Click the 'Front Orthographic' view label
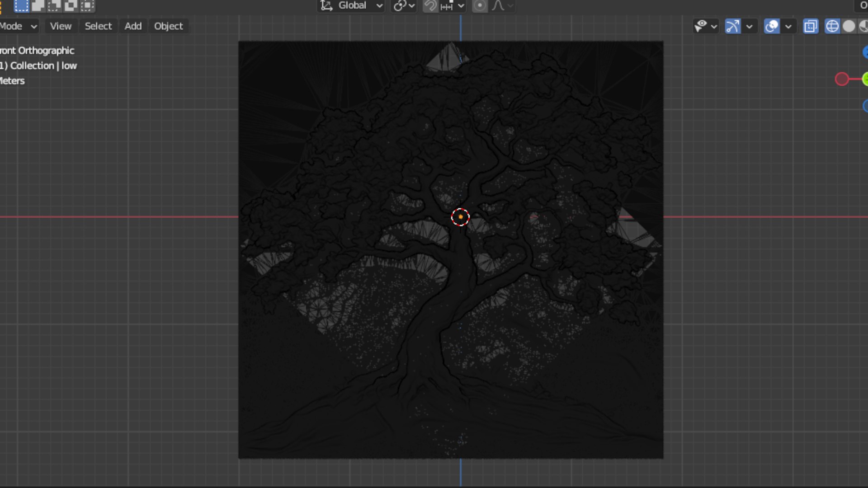The width and height of the screenshot is (868, 488). tap(37, 51)
